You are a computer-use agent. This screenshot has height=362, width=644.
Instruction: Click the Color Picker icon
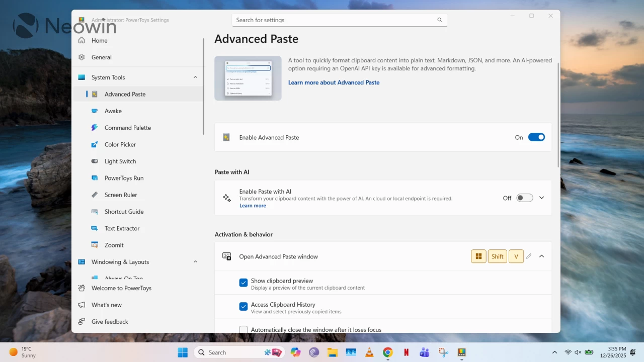point(95,144)
